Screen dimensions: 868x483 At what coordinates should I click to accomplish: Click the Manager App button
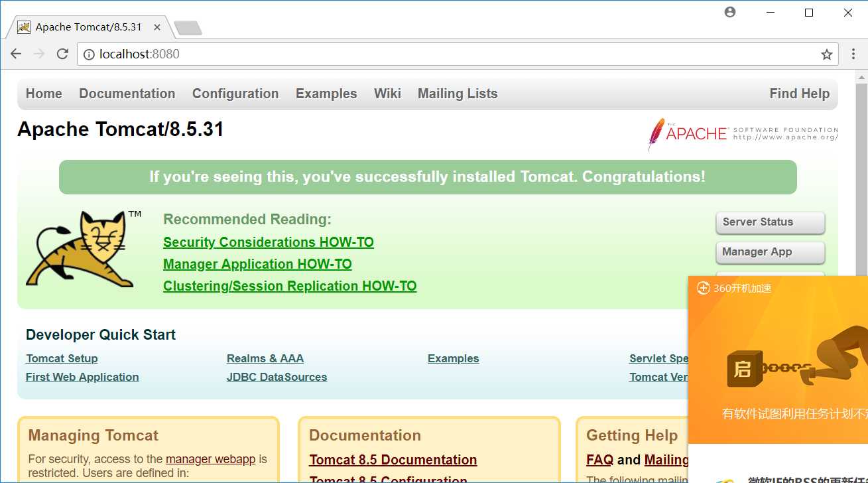[x=771, y=252]
